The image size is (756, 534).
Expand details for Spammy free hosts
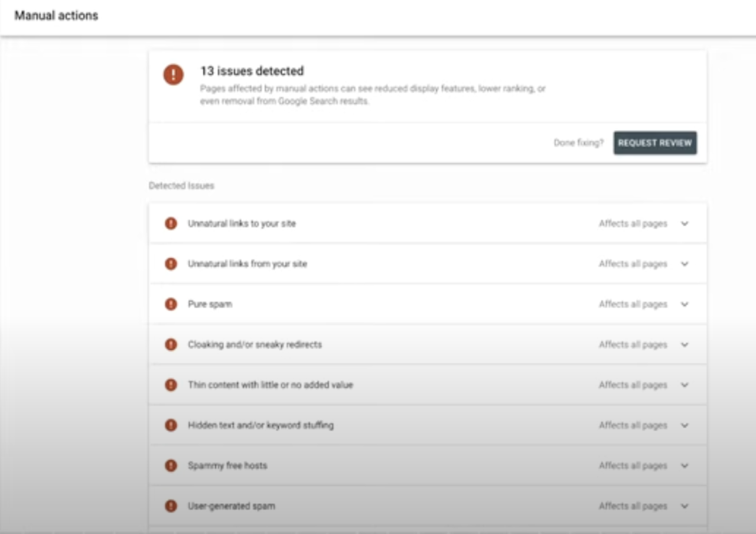685,465
